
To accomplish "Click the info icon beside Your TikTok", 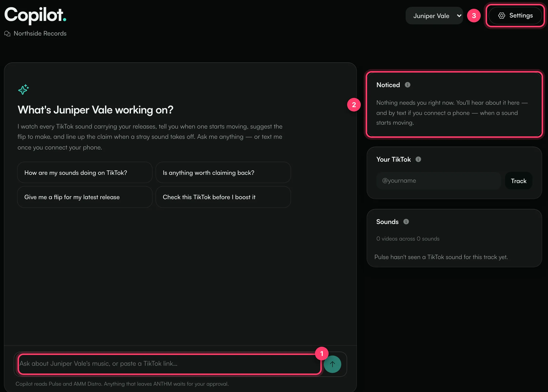I will coord(418,159).
